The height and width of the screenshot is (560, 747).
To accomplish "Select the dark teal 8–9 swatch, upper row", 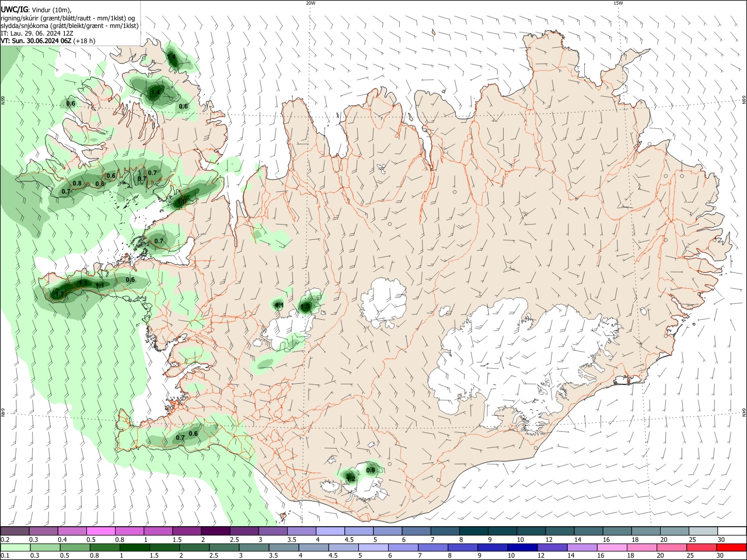I will coord(474,531).
